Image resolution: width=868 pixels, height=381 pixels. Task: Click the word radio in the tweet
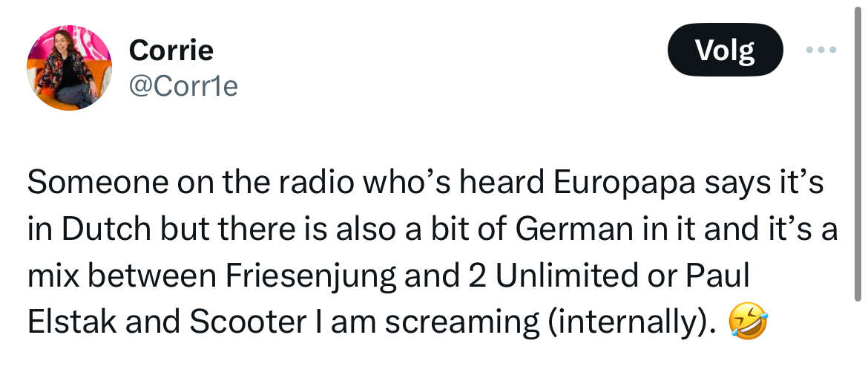[x=313, y=184]
